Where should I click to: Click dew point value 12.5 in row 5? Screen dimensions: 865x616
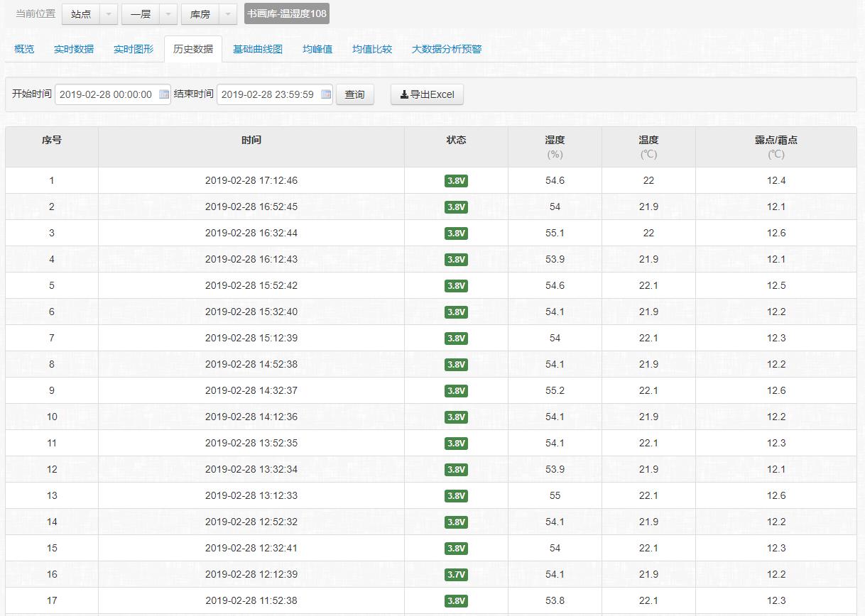click(x=776, y=286)
